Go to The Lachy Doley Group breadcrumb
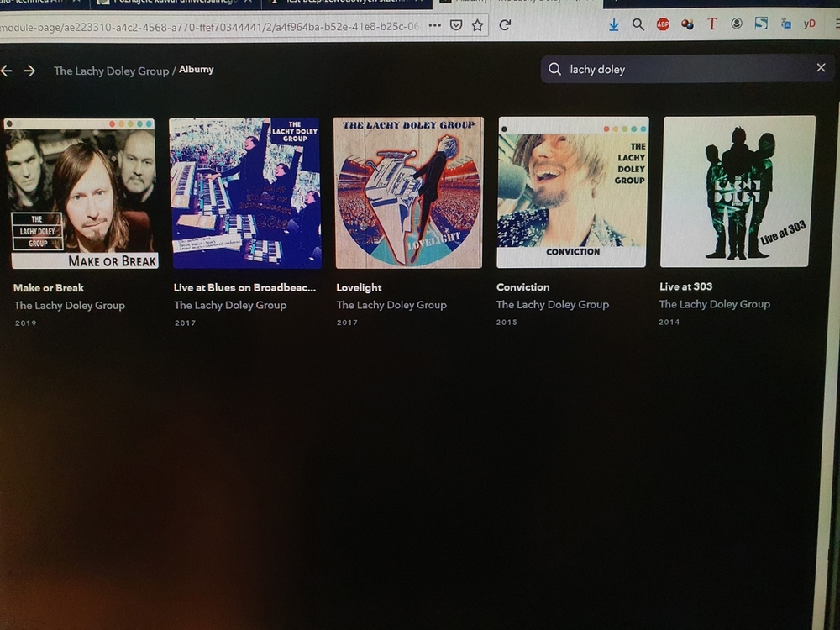840x630 pixels. pyautogui.click(x=111, y=71)
